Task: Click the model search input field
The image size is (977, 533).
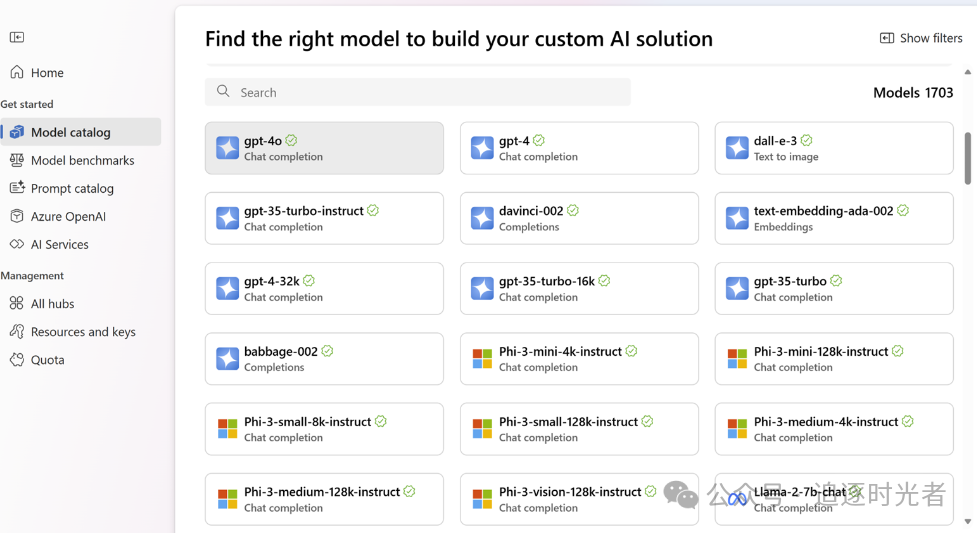Action: (430, 92)
